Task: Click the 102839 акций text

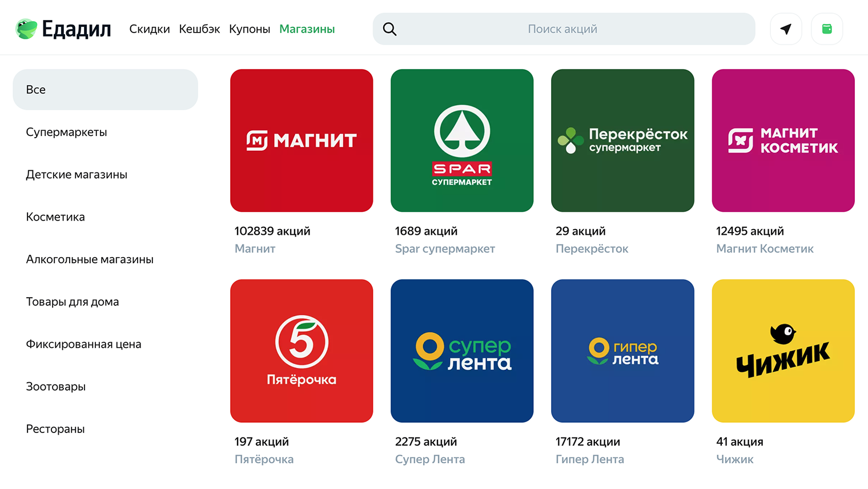Action: [x=272, y=231]
